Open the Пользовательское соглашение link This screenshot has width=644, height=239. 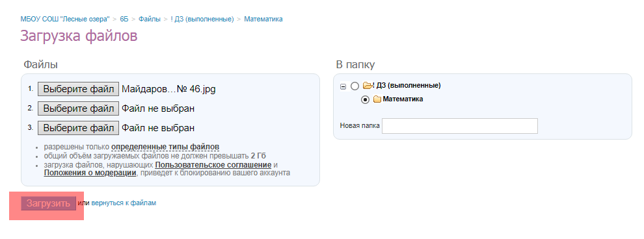[213, 165]
